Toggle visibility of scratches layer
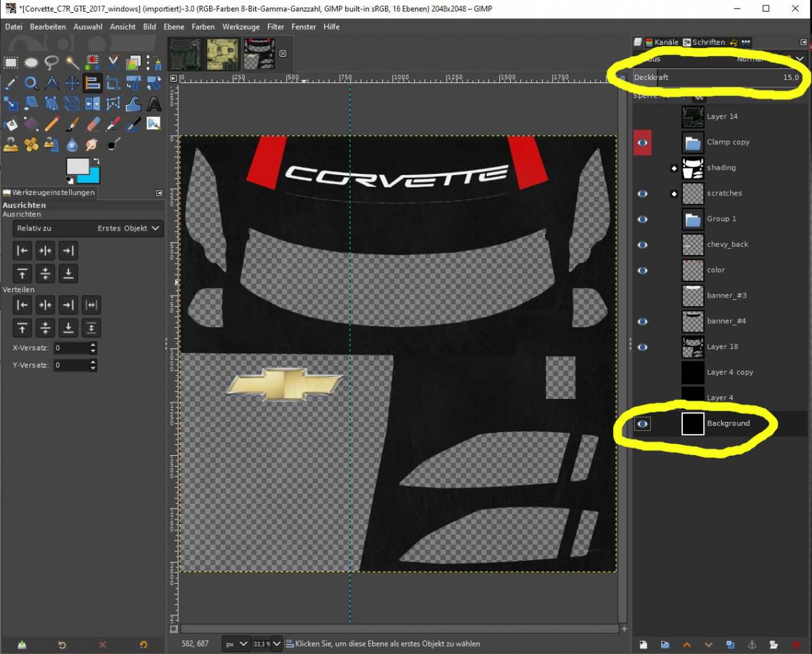The width and height of the screenshot is (812, 654). coord(643,193)
